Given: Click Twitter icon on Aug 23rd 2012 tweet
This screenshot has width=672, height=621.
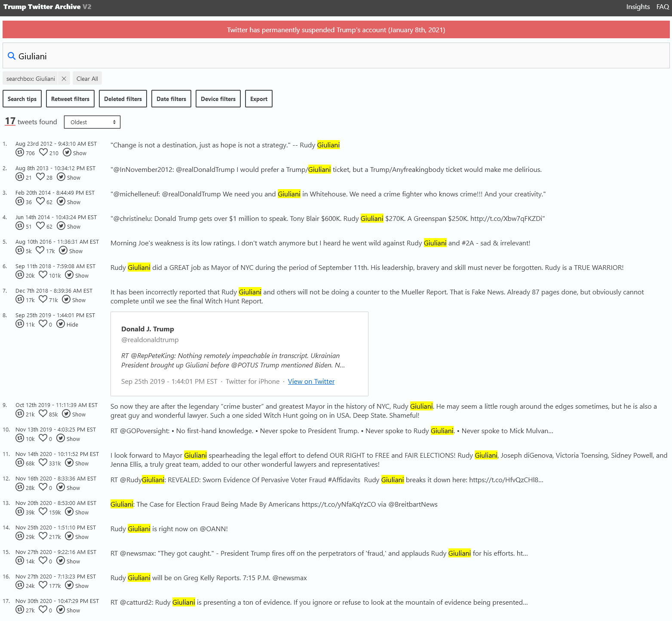Looking at the screenshot, I should click(67, 152).
